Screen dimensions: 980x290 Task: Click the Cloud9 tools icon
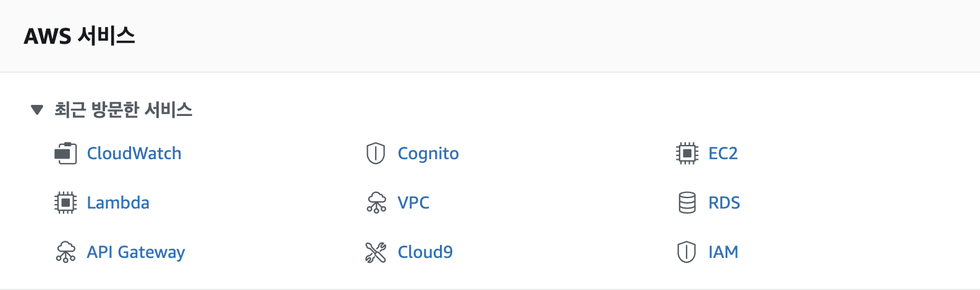click(376, 252)
